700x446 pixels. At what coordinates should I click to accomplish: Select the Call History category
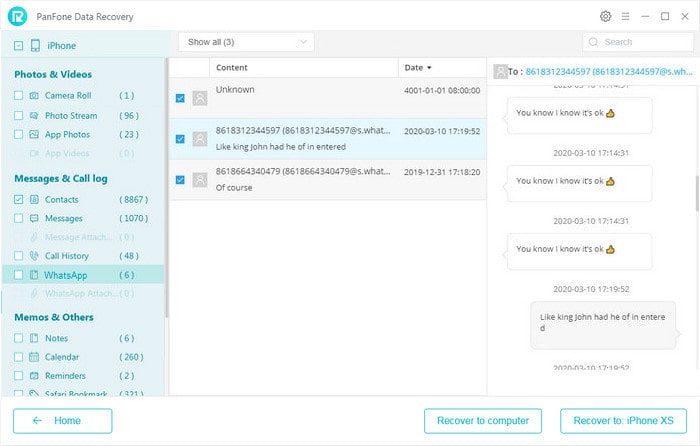click(x=67, y=256)
